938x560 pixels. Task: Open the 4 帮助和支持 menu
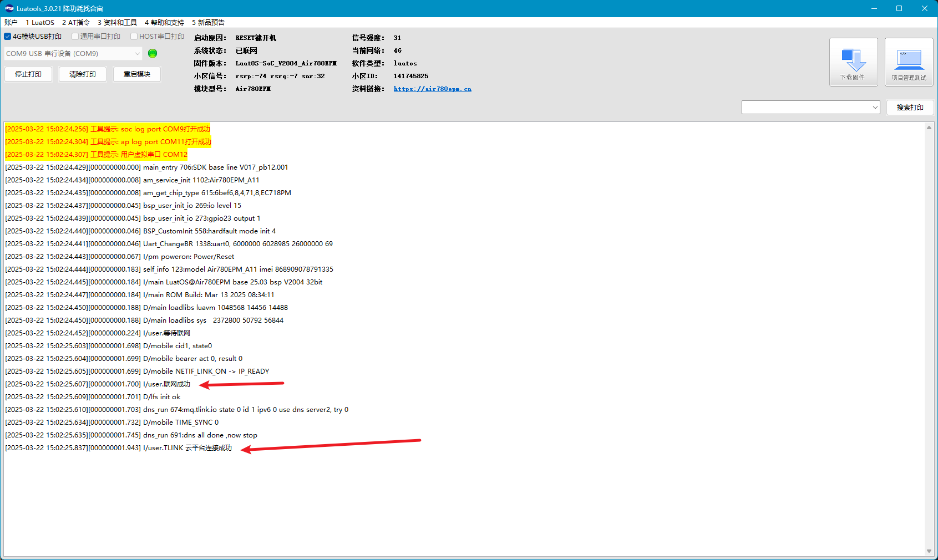point(164,23)
